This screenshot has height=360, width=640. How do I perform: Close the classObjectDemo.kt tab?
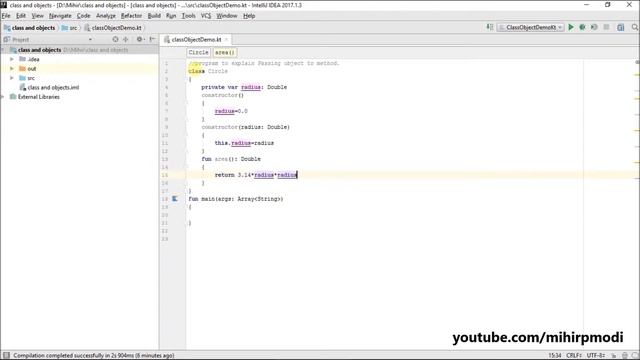pyautogui.click(x=226, y=40)
